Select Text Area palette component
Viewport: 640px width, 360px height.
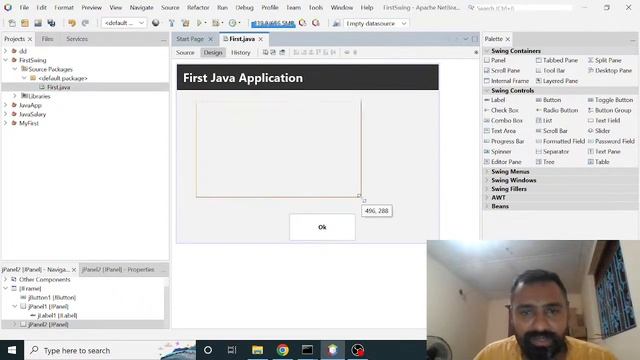[500, 131]
